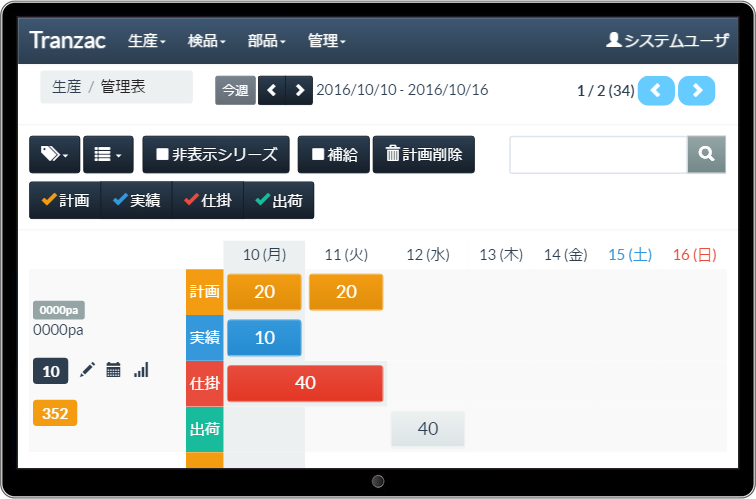This screenshot has height=499, width=756.
Task: Open the 管理 menu
Action: click(x=326, y=41)
